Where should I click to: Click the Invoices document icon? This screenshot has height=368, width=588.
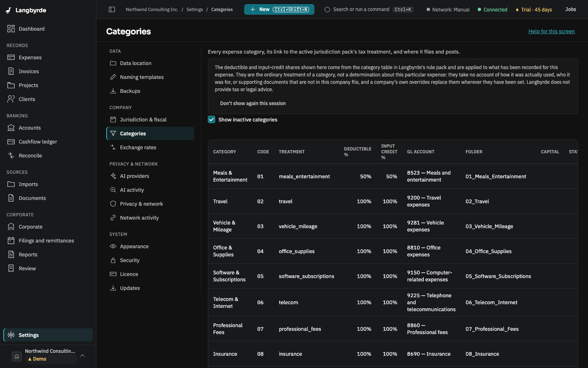point(11,71)
